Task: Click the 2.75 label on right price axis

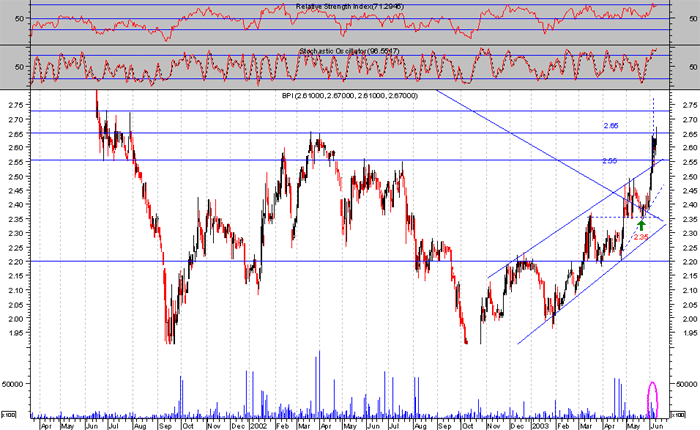Action: (690, 105)
